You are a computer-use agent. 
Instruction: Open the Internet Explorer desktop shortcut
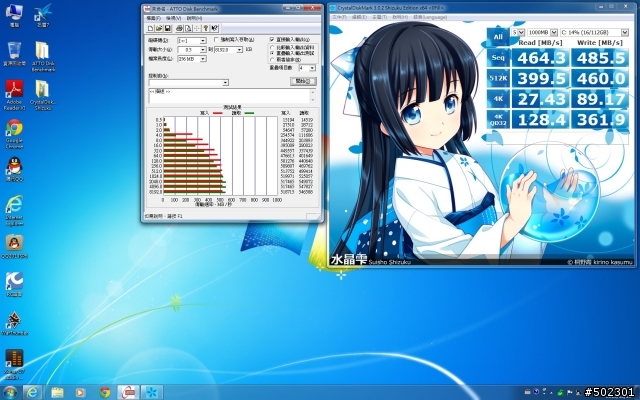(x=14, y=210)
